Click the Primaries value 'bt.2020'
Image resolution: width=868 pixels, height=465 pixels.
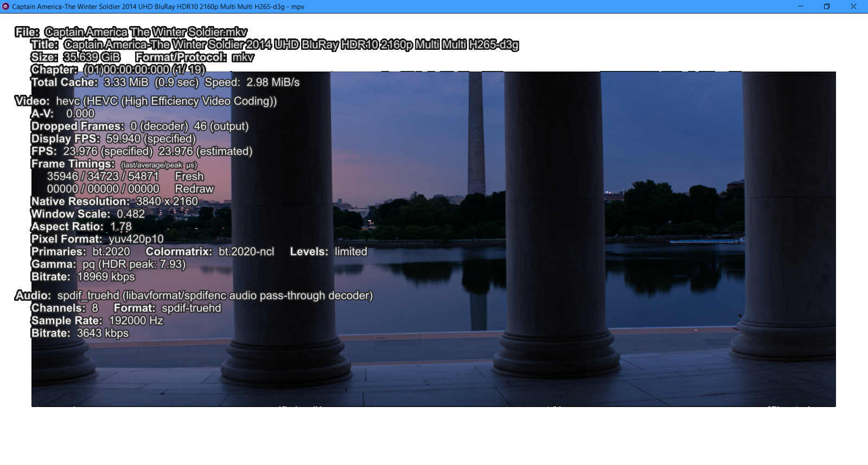point(111,251)
